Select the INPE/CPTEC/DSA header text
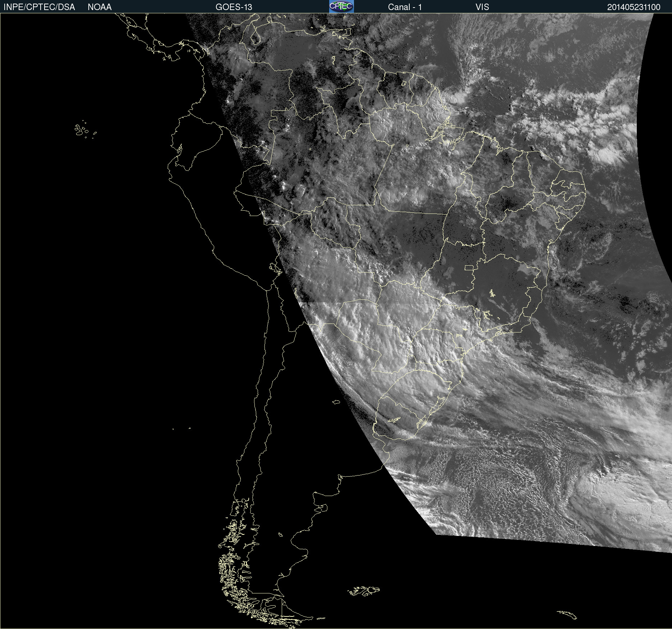Image resolution: width=672 pixels, height=629 pixels. (39, 7)
